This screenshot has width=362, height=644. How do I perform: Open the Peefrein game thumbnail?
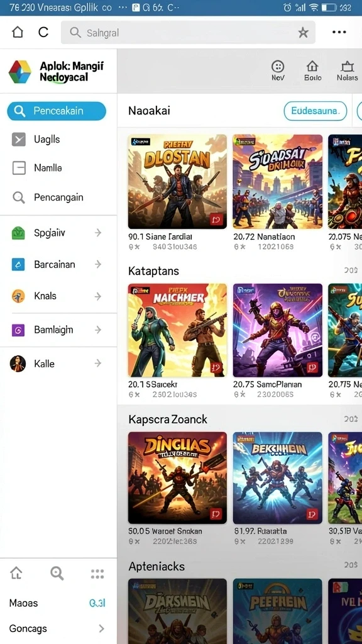[x=277, y=611]
